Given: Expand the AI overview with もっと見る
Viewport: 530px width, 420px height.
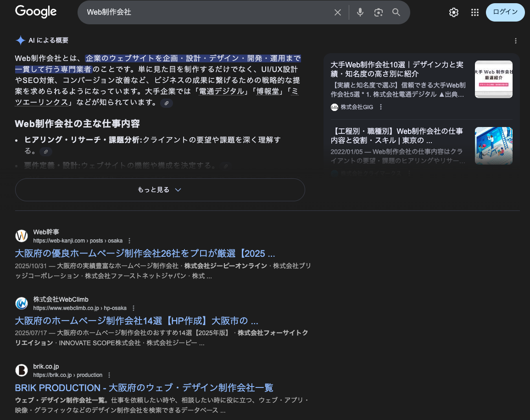Looking at the screenshot, I should [160, 189].
